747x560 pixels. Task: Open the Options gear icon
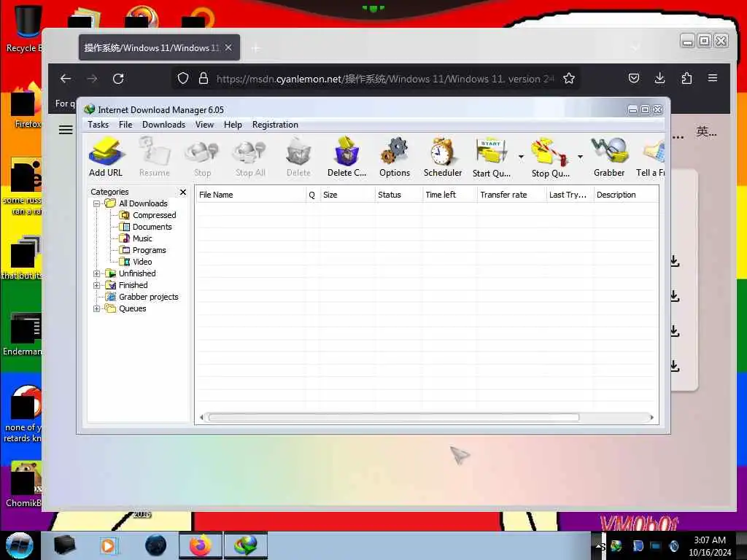click(395, 157)
